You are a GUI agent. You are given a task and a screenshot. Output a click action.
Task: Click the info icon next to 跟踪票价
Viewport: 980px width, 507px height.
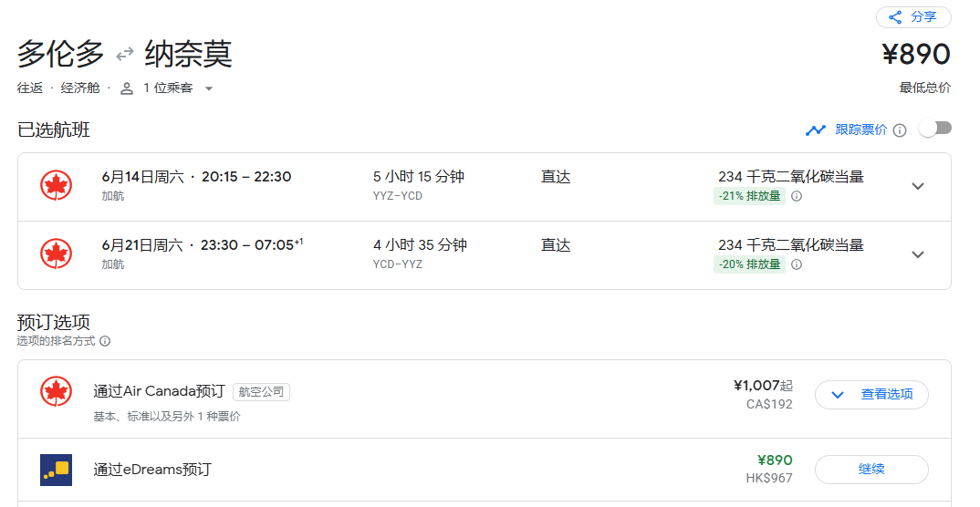pos(900,129)
